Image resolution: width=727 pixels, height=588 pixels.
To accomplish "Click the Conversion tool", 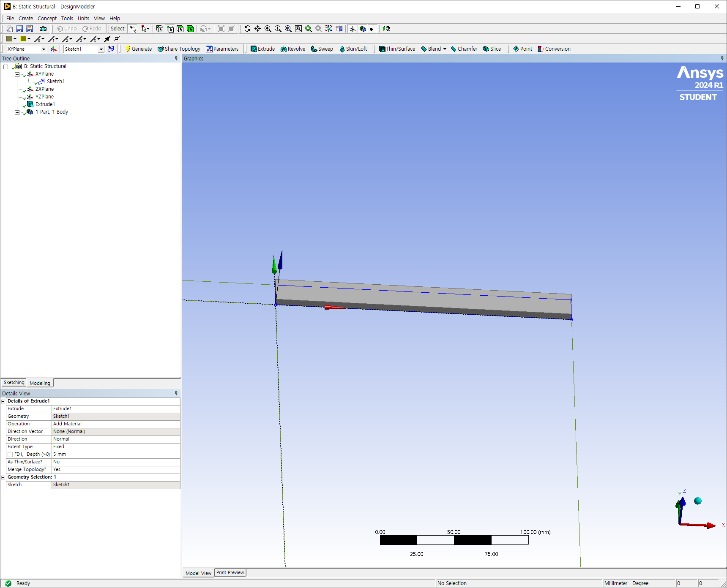I will tap(554, 49).
